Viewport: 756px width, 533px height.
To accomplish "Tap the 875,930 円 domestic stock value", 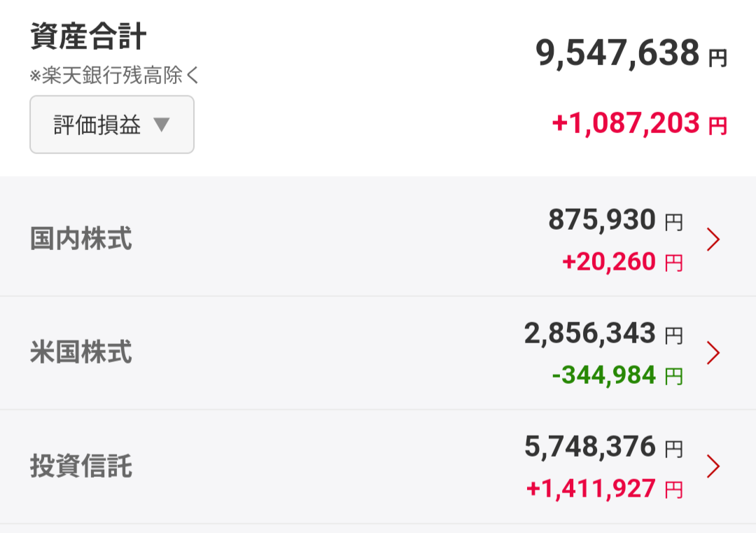I will point(616,220).
